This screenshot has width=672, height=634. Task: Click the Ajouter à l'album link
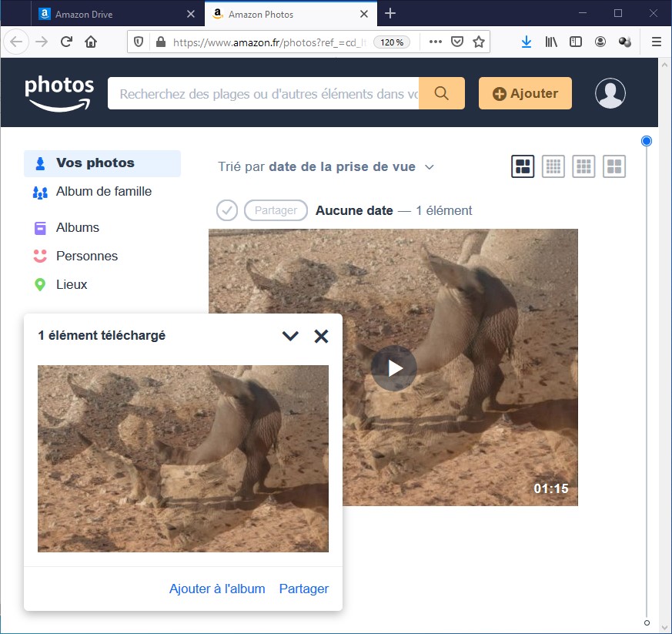pyautogui.click(x=217, y=589)
